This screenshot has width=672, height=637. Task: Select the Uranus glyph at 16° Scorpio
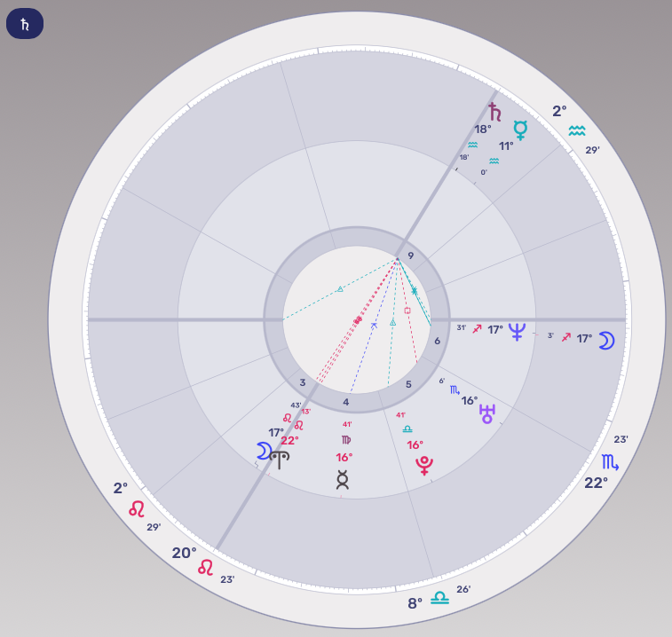coord(487,413)
